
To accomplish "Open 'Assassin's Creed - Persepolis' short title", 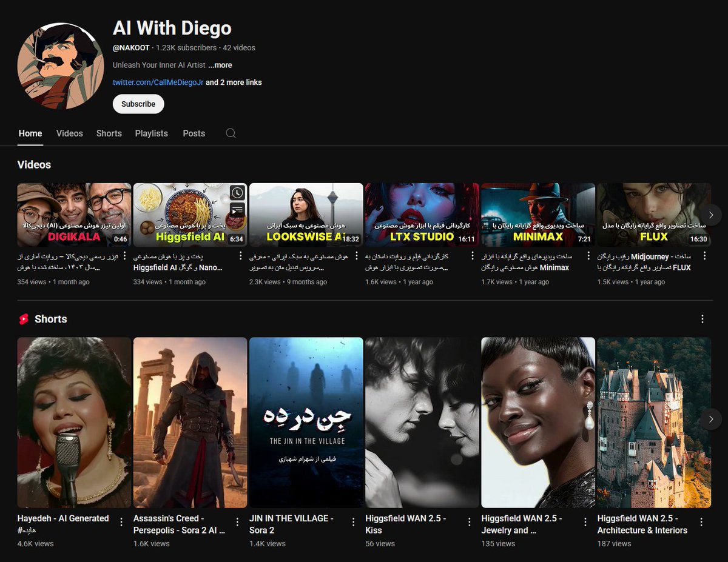I will [x=180, y=524].
